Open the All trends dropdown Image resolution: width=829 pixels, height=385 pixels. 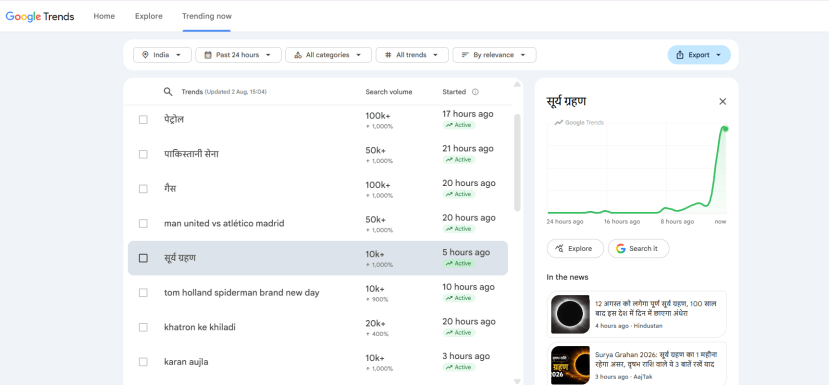pos(412,55)
